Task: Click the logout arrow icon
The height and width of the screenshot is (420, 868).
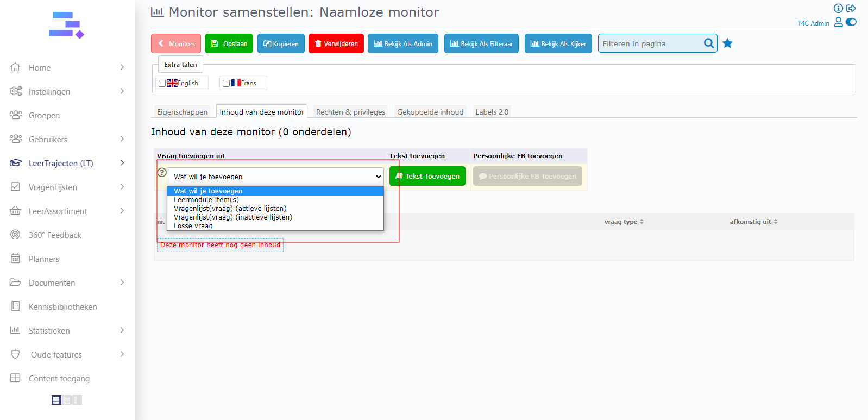Action: (x=851, y=8)
